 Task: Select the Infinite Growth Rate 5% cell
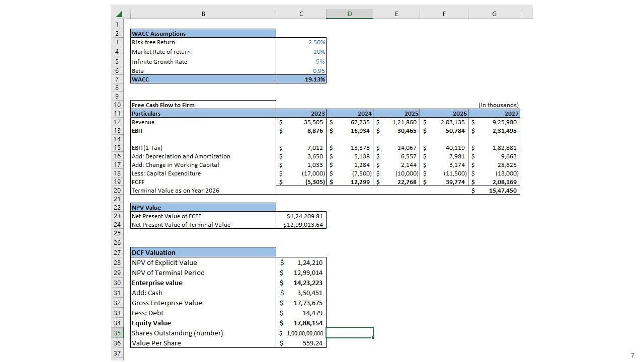[x=301, y=62]
